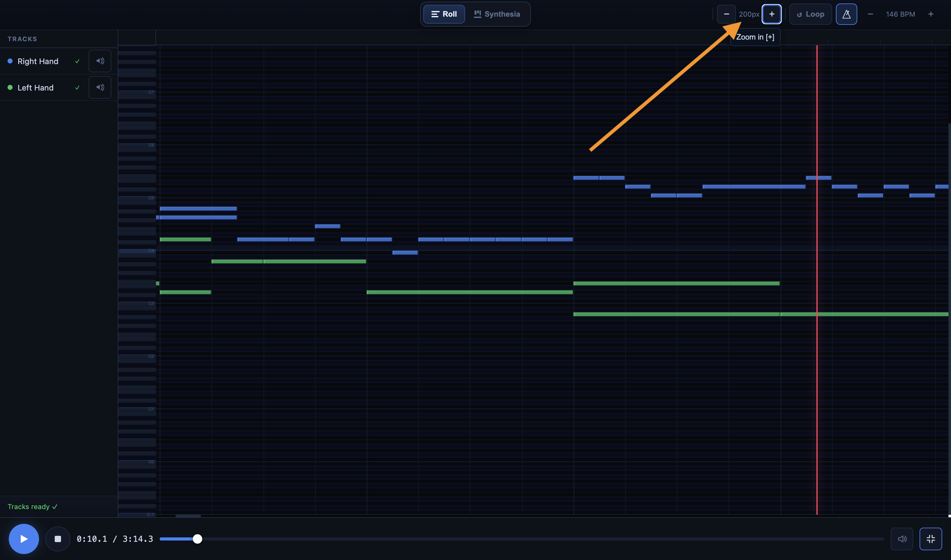Mute the Right Hand track speaker
The width and height of the screenshot is (951, 560).
(x=100, y=61)
